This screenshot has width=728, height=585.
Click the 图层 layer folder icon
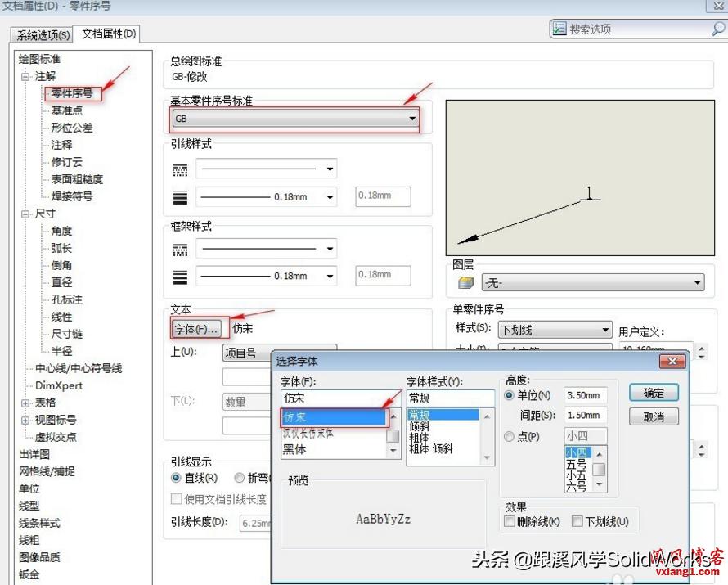click(x=465, y=281)
